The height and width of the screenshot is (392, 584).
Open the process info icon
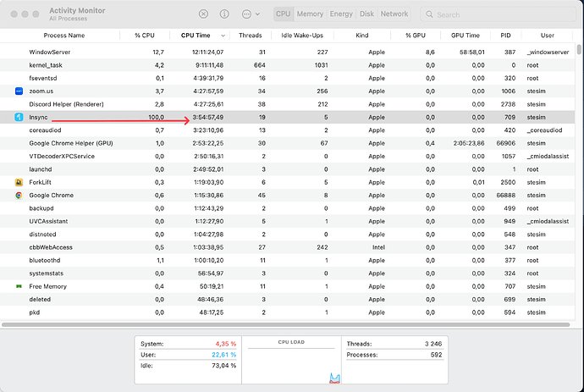[x=224, y=14]
